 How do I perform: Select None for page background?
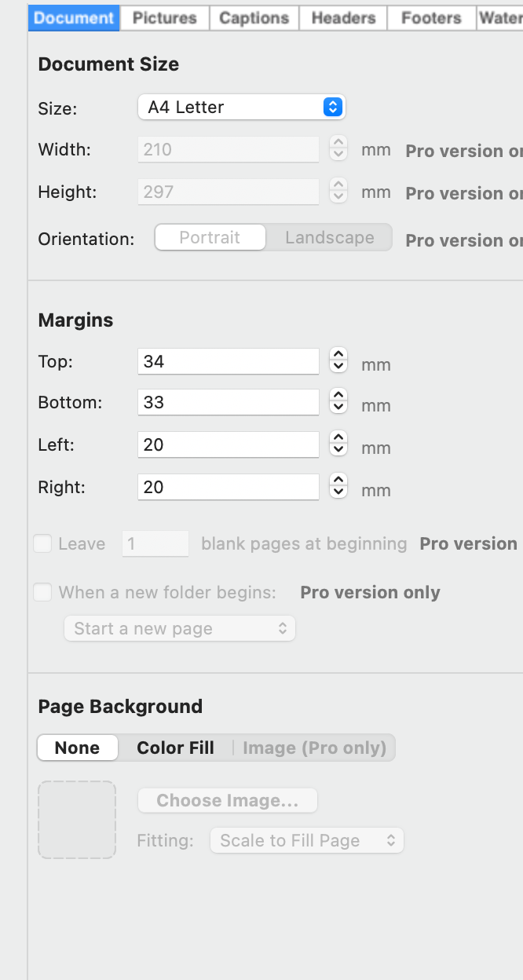(77, 748)
